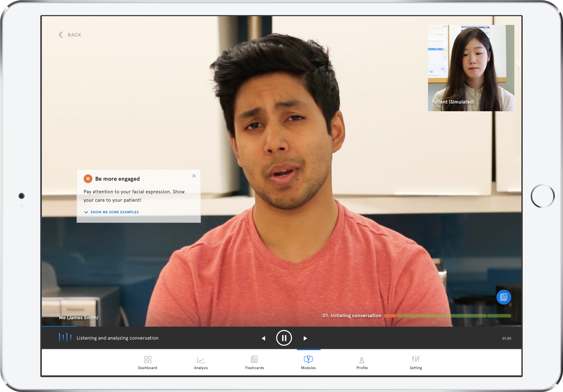Click the BACK label text

click(75, 35)
